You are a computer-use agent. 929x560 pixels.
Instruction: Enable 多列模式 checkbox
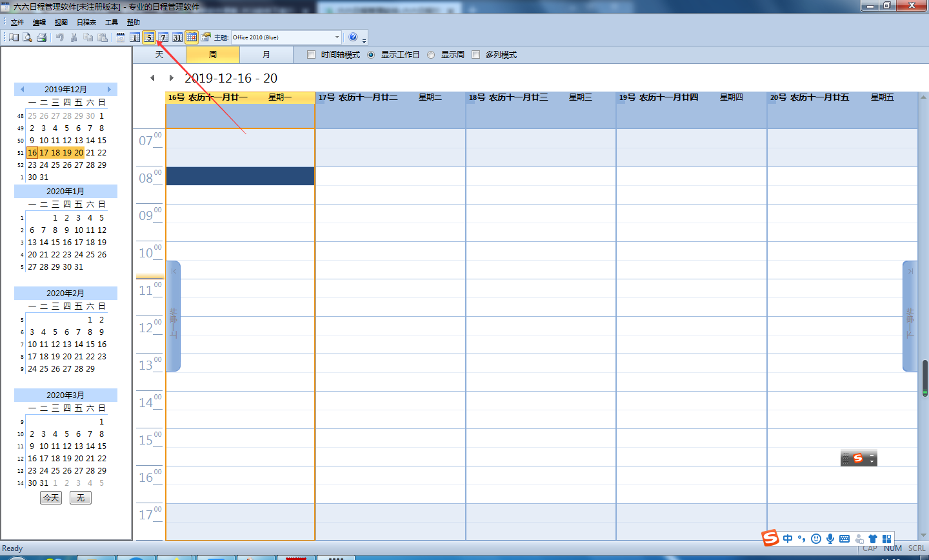tap(476, 55)
